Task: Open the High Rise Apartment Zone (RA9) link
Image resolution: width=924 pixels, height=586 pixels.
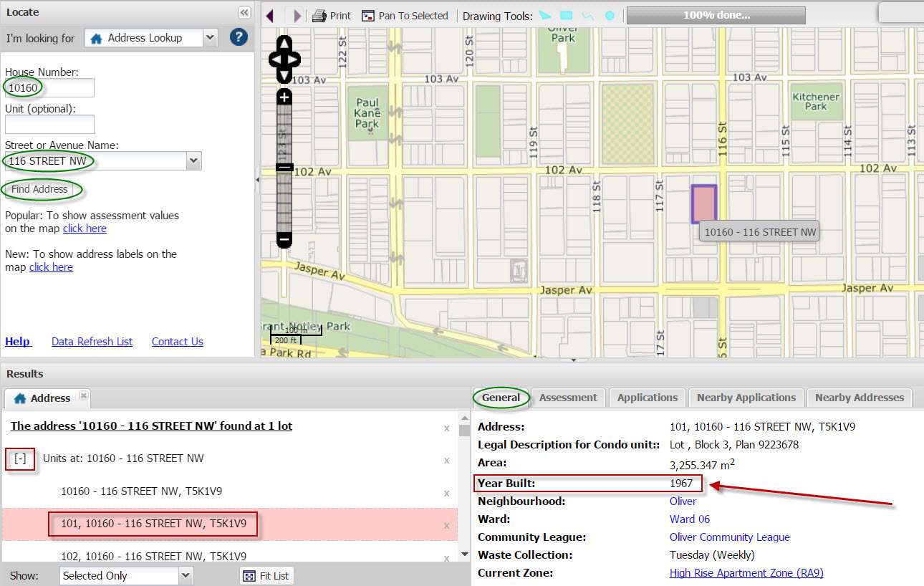Action: (746, 573)
